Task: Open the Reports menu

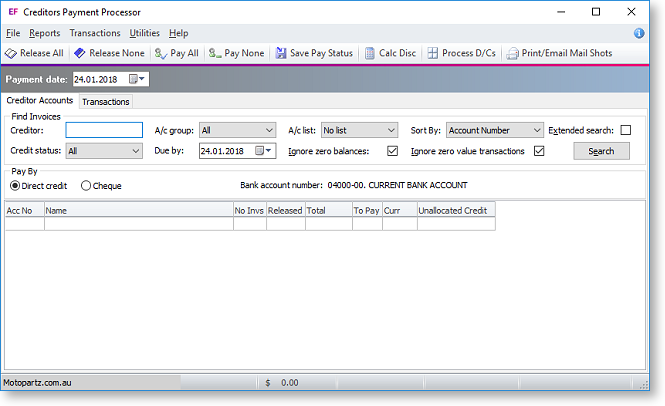Action: (x=45, y=33)
